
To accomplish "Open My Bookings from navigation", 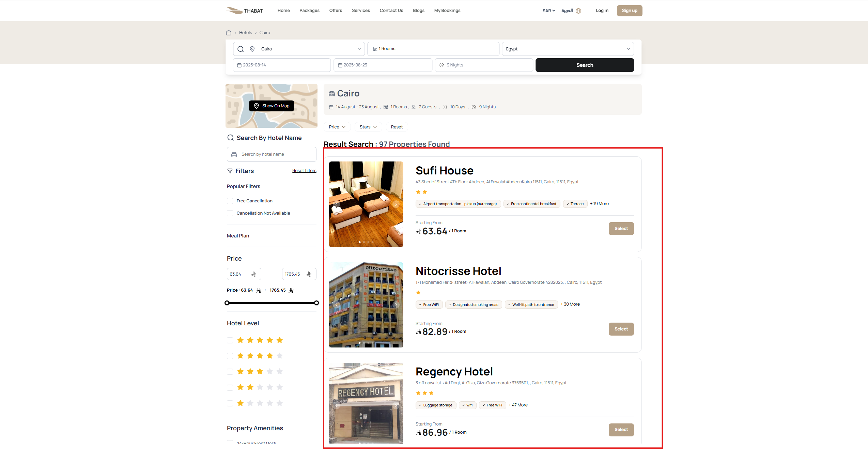I will 447,11.
